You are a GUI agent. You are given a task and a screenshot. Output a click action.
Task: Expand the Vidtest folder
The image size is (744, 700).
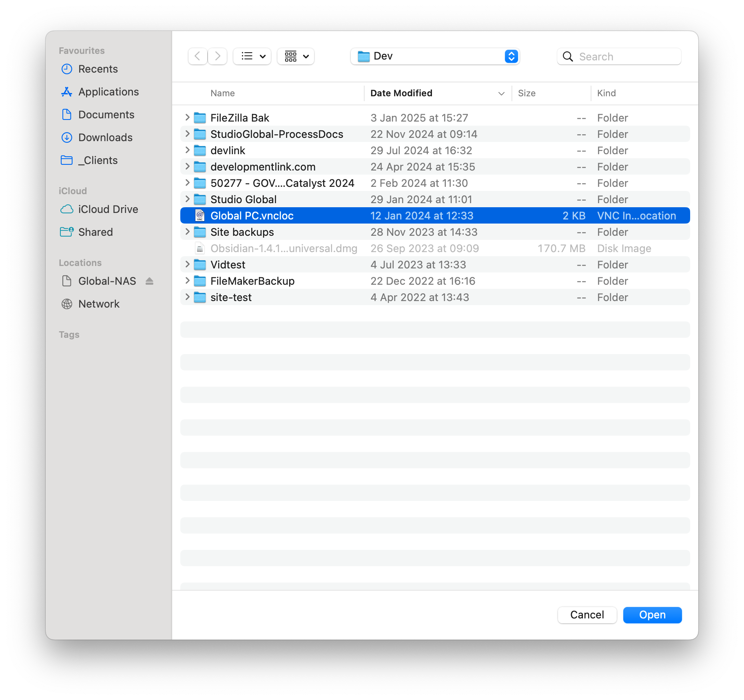pyautogui.click(x=187, y=264)
